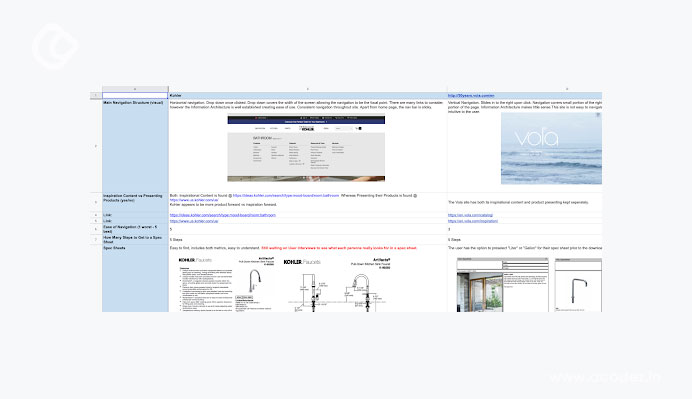Viewport: 692px width, 399px height.
Task: Select the Spec Sheets label cell
Action: pyautogui.click(x=135, y=279)
